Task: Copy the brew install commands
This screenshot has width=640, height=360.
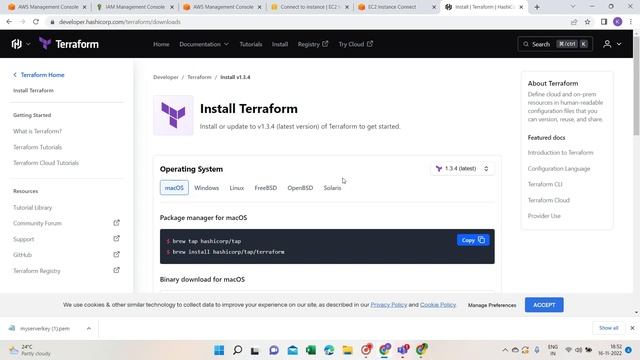Action: (x=473, y=240)
